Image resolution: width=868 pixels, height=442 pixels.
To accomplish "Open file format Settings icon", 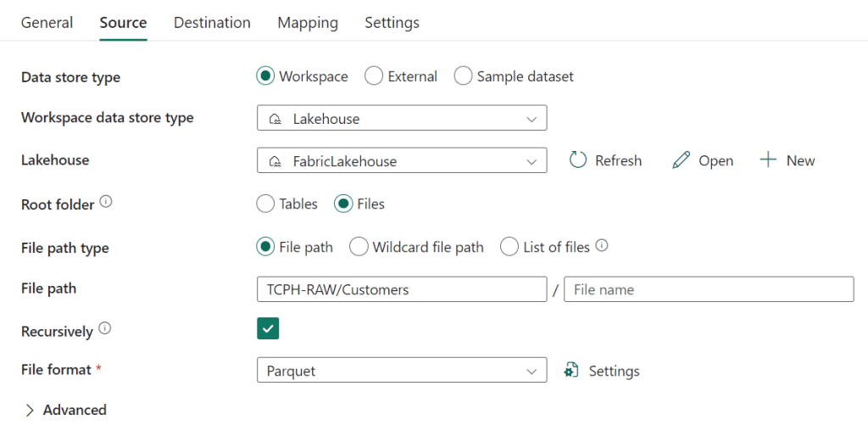I will point(572,371).
